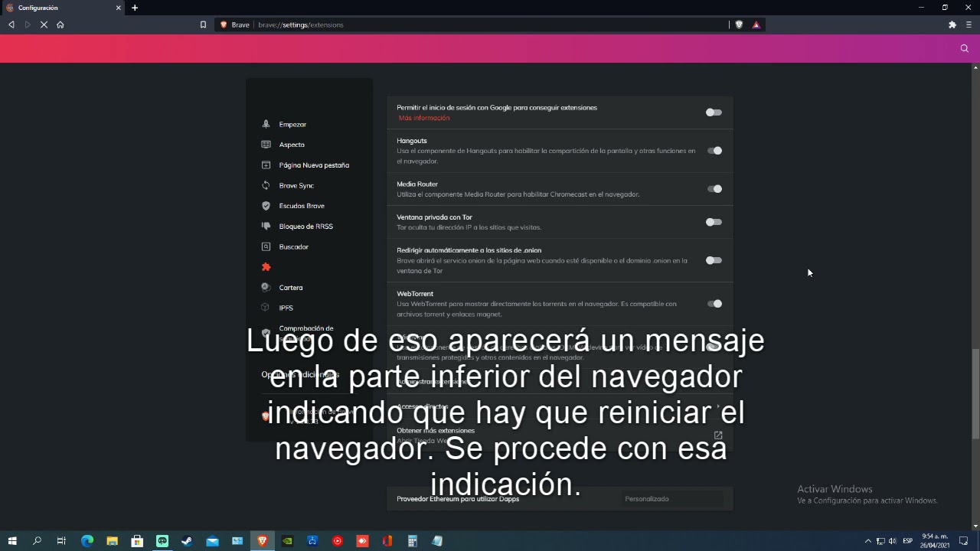Close the Configuración tab

point(119,8)
